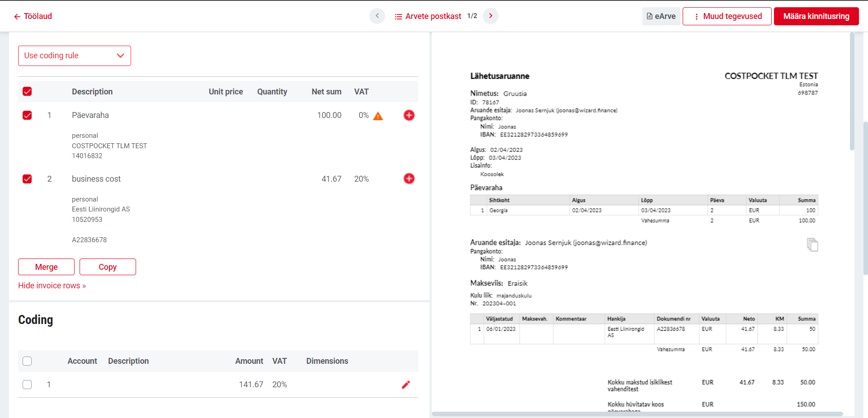The image size is (868, 418).
Task: Collapse rows via Hide invoice rows link
Action: 52,286
